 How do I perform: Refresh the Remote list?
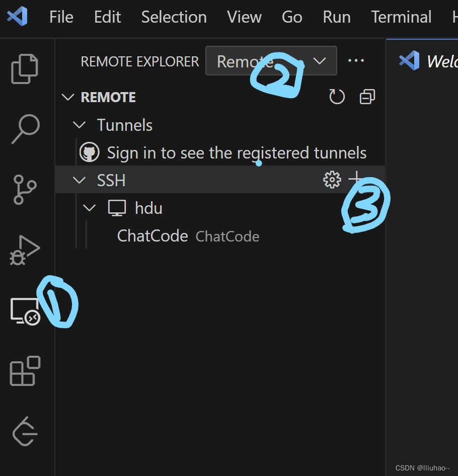[x=337, y=97]
